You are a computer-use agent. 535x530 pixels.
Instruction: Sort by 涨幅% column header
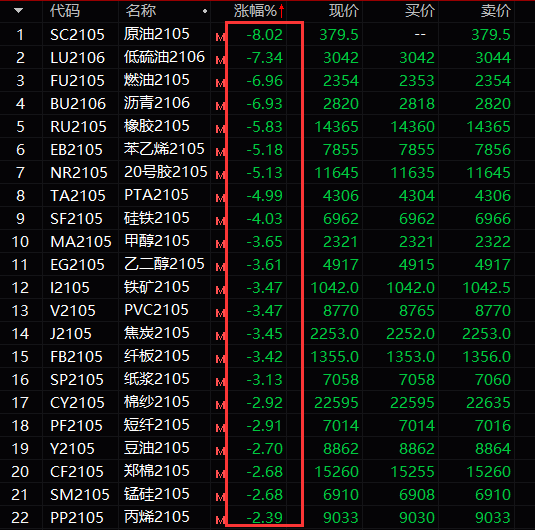click(255, 11)
